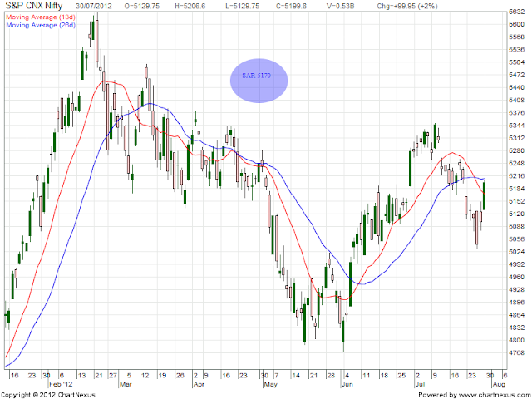Click the 5248 price axis label

tap(517, 163)
